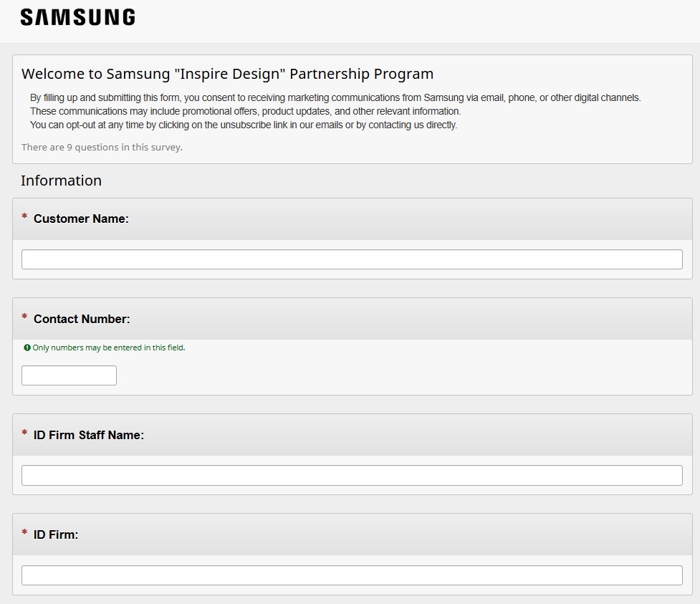The image size is (700, 604).
Task: Click the "ID Firm:" question label
Action: click(x=56, y=535)
